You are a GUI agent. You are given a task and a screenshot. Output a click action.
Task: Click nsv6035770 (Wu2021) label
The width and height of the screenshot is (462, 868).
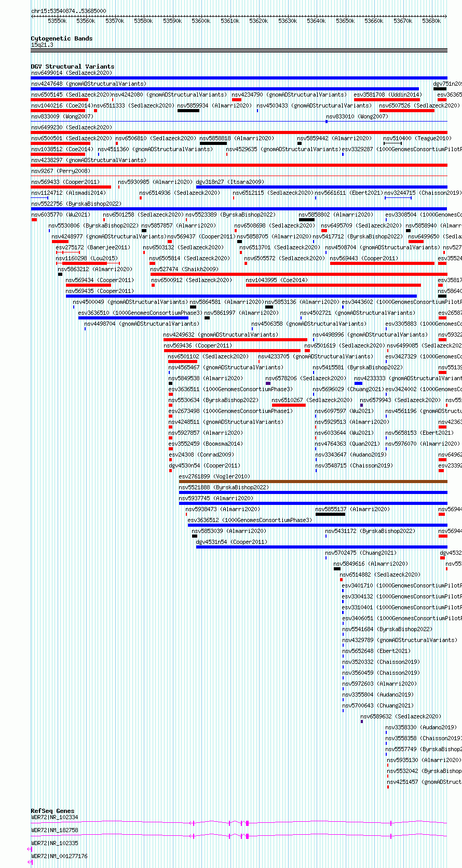[60, 215]
